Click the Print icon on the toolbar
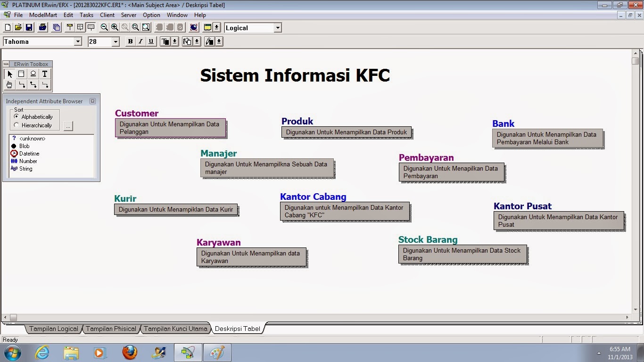This screenshot has width=644, height=362. (x=41, y=27)
